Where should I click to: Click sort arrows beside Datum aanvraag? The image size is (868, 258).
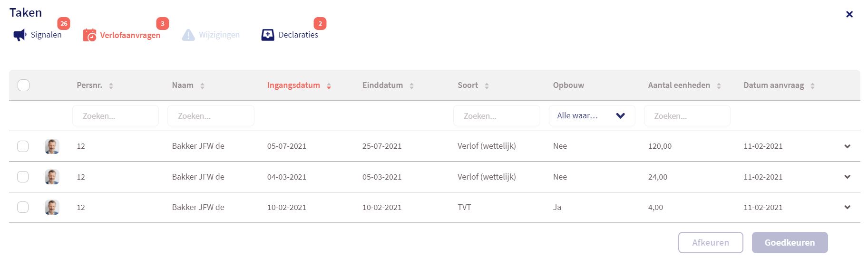click(x=812, y=86)
